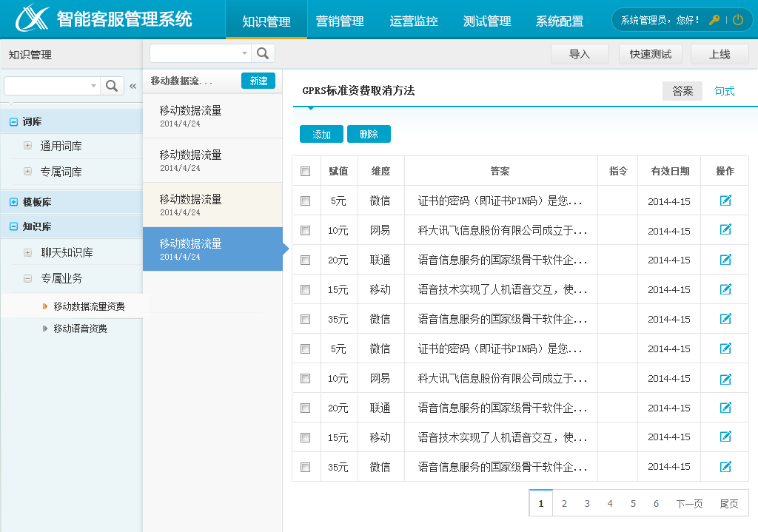Click 下一页 next page link
758x532 pixels.
coord(689,503)
